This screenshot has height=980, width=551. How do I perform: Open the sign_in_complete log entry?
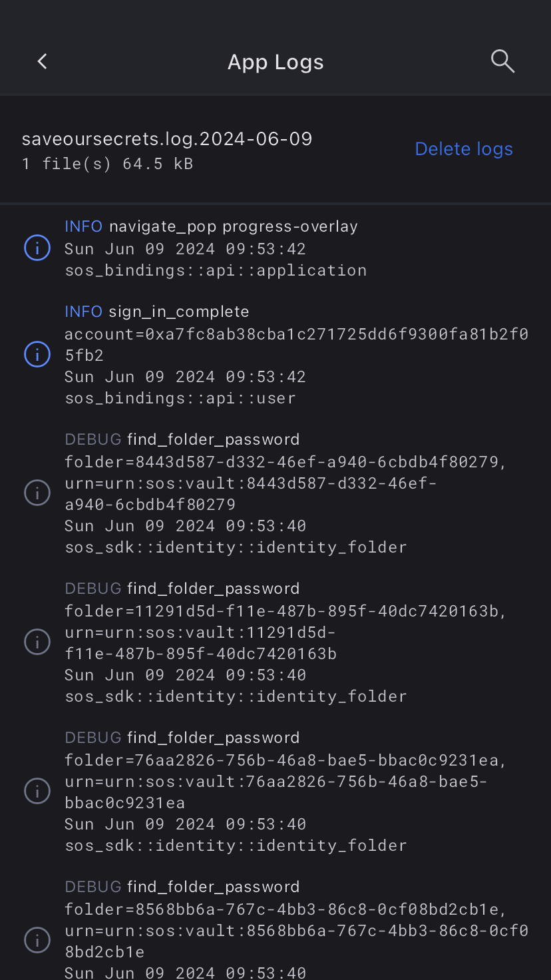coord(178,312)
